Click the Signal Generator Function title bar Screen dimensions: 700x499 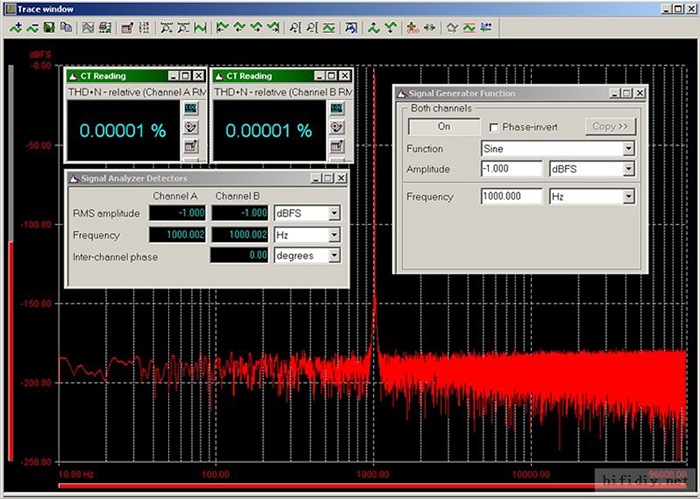tap(521, 93)
